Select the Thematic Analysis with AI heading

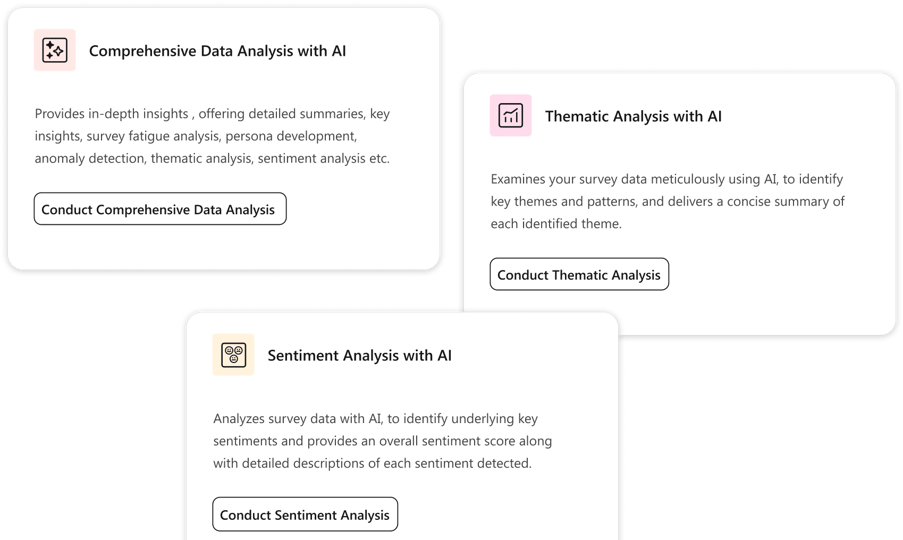[633, 116]
